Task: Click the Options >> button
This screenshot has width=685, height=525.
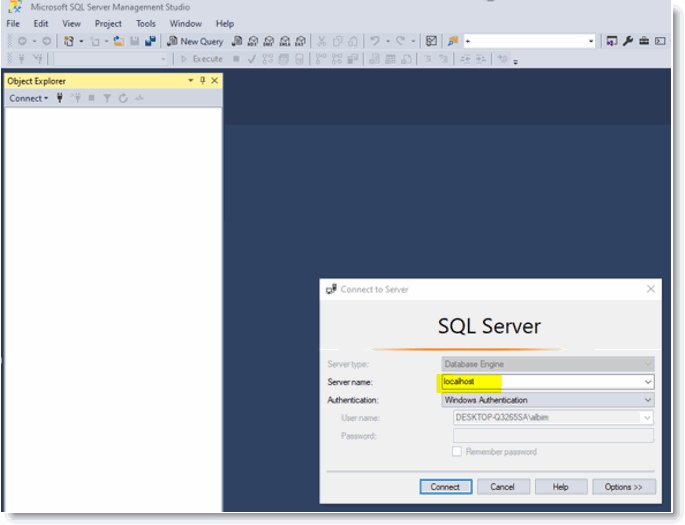Action: (624, 487)
